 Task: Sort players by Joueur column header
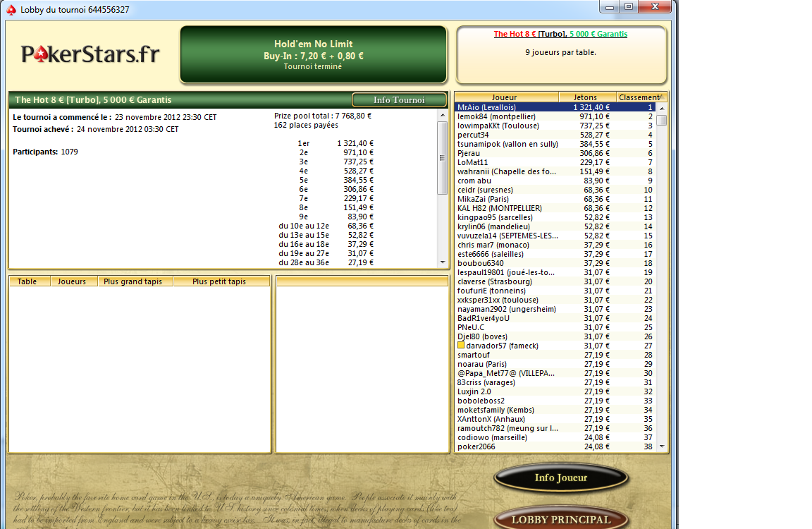click(x=507, y=97)
